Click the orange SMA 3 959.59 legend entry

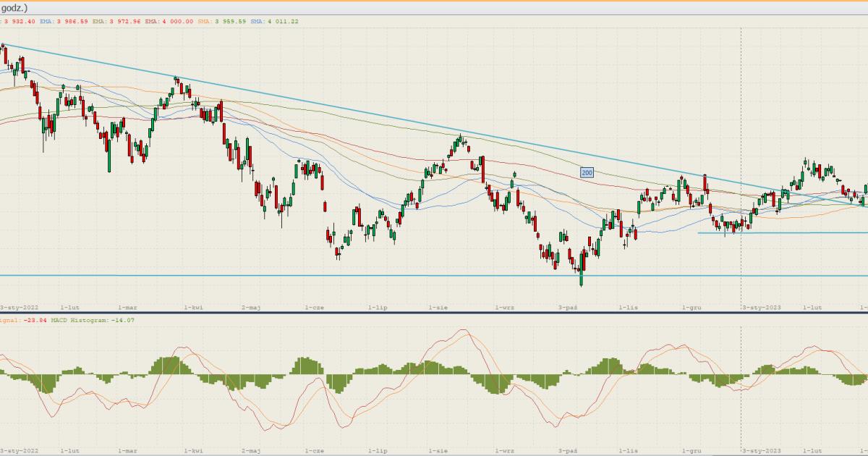click(222, 22)
